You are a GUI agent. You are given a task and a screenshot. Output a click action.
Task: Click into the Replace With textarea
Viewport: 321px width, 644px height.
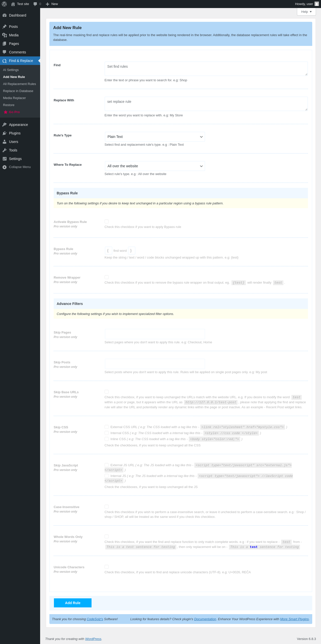click(206, 104)
